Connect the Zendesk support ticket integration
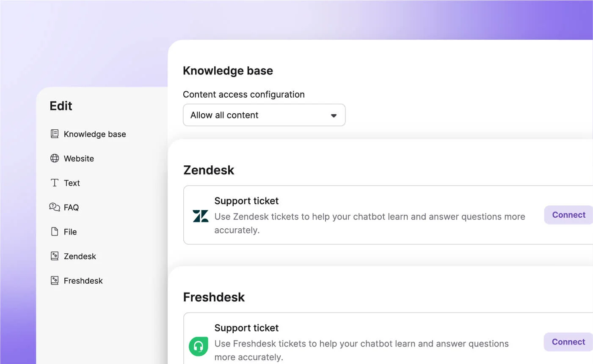The width and height of the screenshot is (593, 364). (568, 215)
